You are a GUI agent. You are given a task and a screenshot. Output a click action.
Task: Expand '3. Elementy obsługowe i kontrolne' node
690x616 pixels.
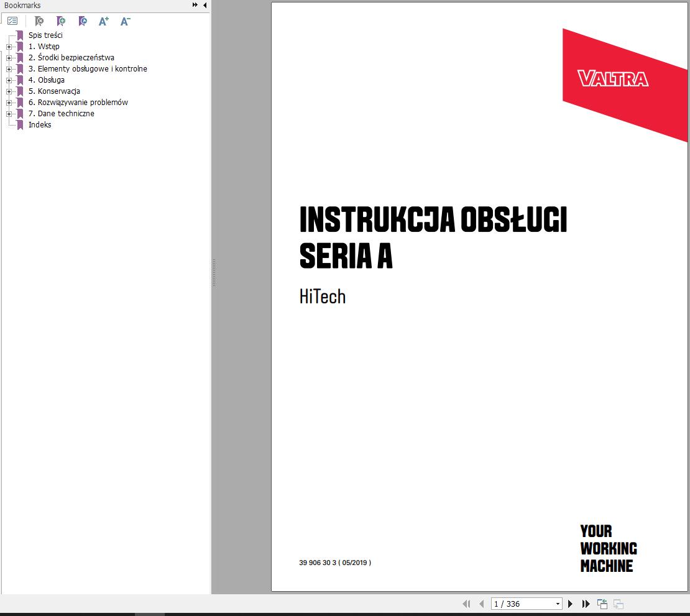(x=9, y=69)
